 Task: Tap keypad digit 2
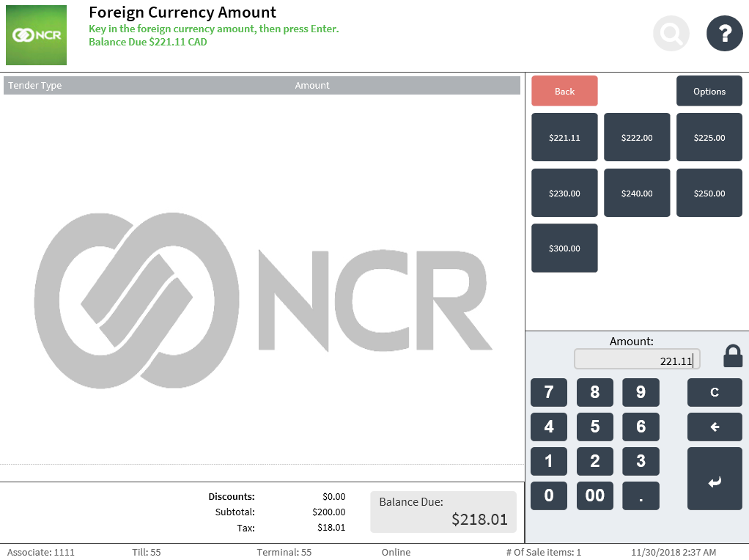click(594, 461)
